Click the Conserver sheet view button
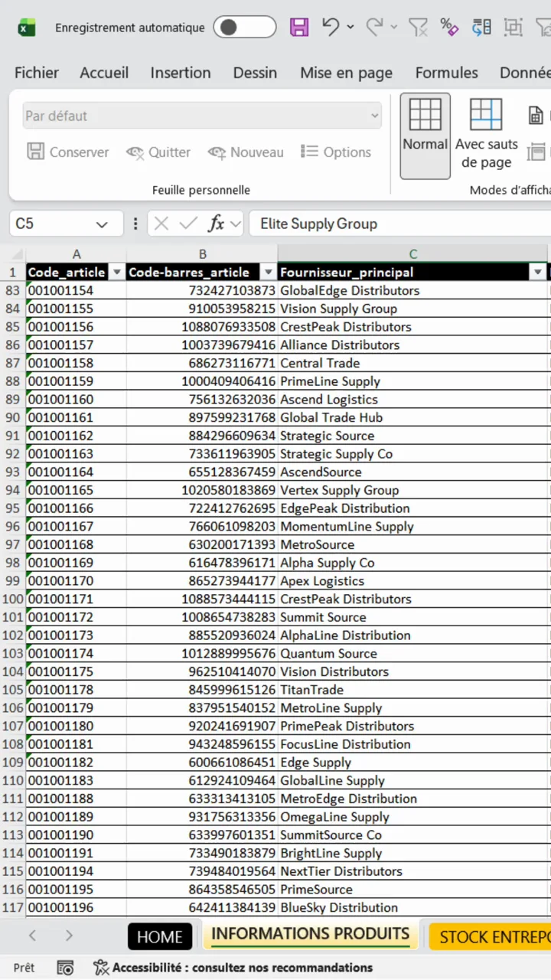Viewport: 551px width, 980px height. (x=68, y=152)
